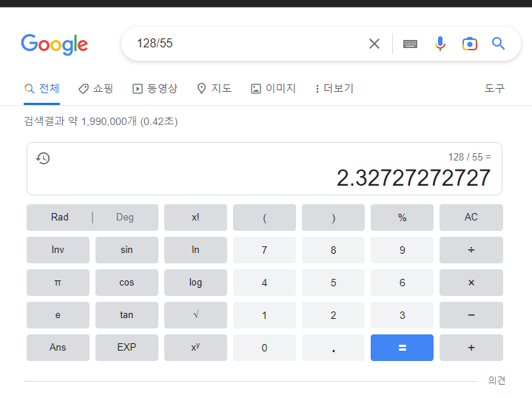Screen dimensions: 532x398
Task: Click the result 2.32727272727 display
Action: pyautogui.click(x=414, y=178)
